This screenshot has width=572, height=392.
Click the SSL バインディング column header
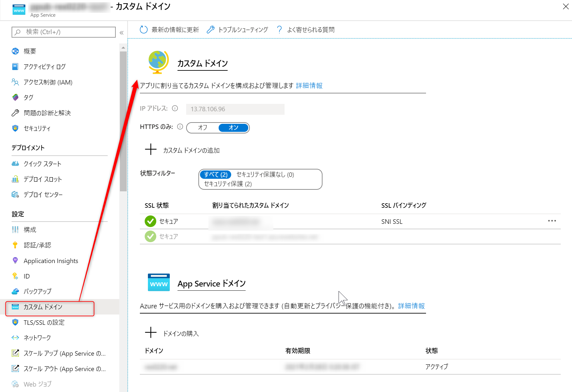pos(404,205)
